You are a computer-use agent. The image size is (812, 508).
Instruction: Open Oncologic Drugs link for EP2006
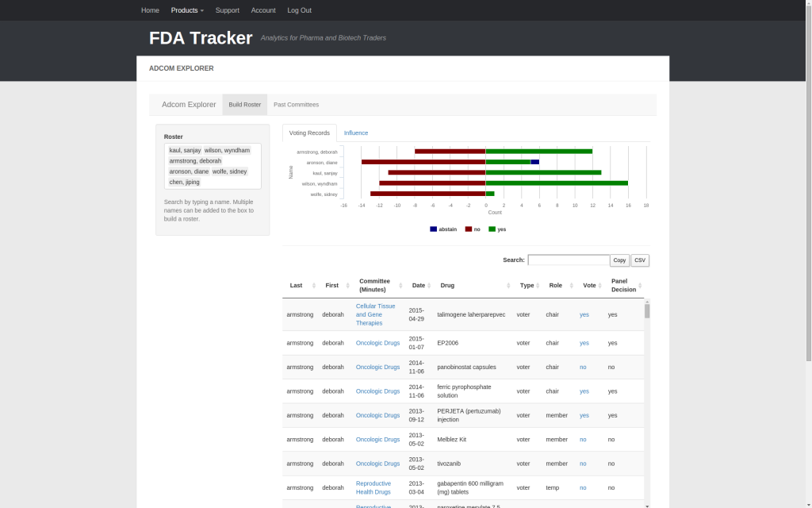pyautogui.click(x=377, y=343)
